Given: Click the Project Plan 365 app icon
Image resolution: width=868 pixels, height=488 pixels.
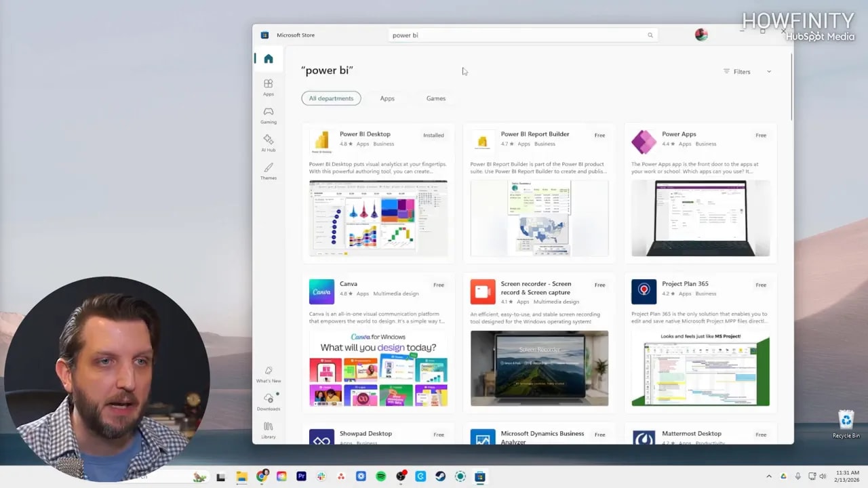Looking at the screenshot, I should [x=644, y=291].
